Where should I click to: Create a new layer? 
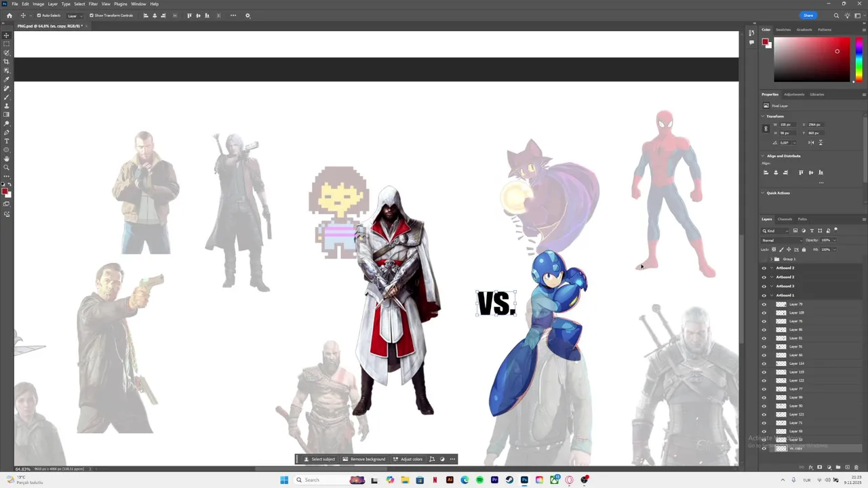tap(847, 467)
